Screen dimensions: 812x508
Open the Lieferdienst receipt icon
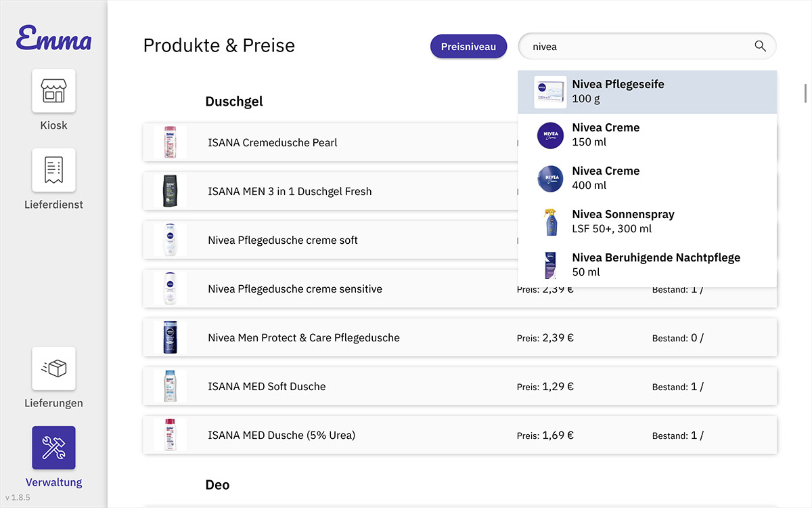pyautogui.click(x=53, y=170)
